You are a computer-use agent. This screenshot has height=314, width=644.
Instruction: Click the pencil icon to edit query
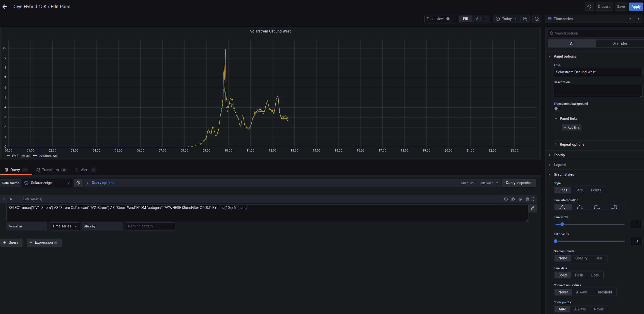click(532, 208)
